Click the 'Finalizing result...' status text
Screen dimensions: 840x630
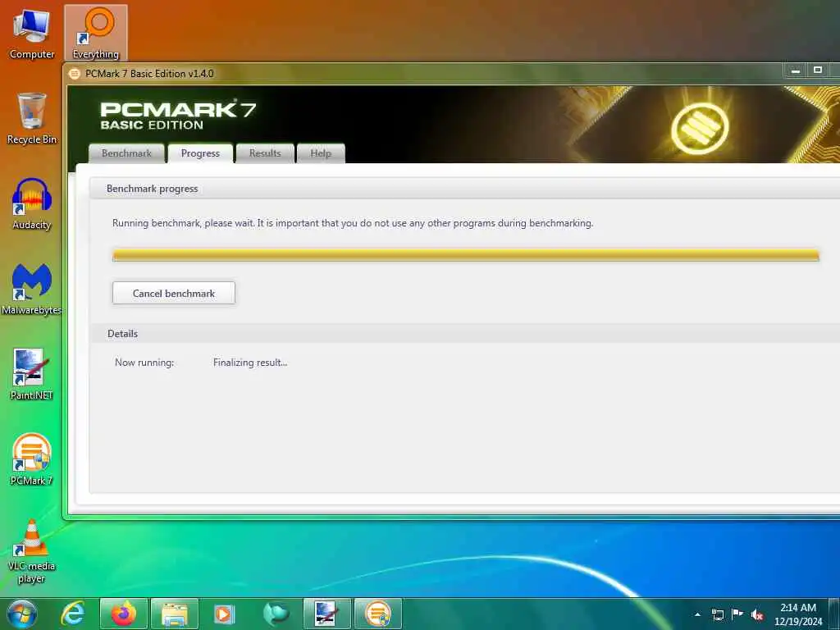click(250, 363)
